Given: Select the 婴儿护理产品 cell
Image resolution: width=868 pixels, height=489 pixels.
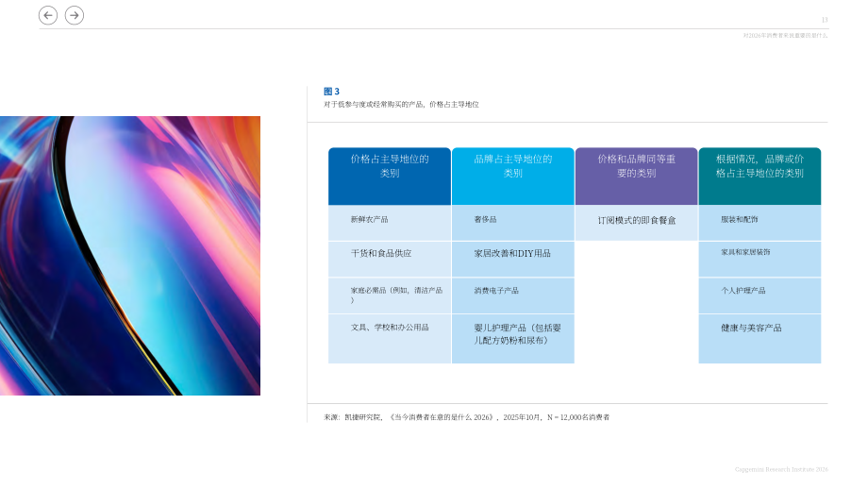Looking at the screenshot, I should pos(512,339).
